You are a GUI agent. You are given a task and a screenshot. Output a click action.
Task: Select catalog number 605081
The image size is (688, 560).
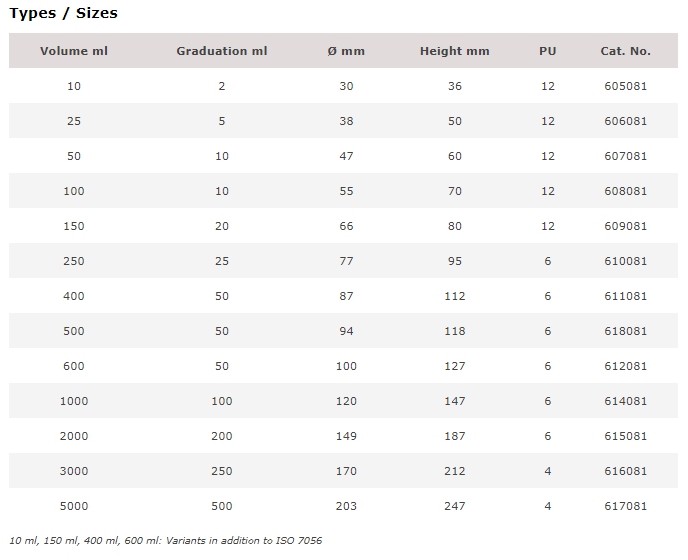point(625,86)
